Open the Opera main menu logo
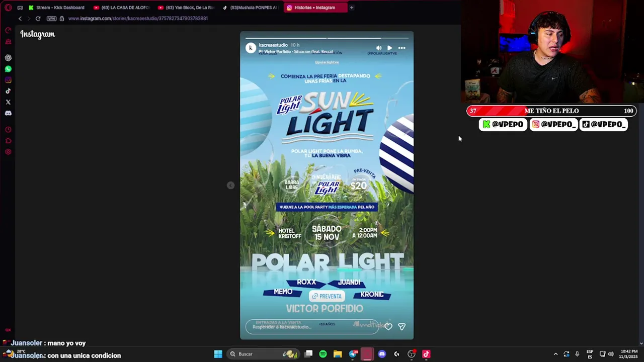This screenshot has height=362, width=644. click(8, 8)
